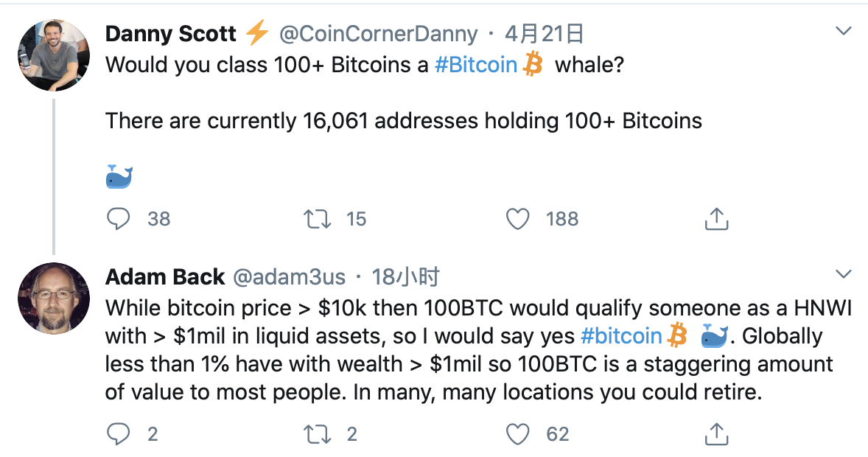Viewport: 868px width, 457px height.
Task: Like Adam Back's reply
Action: click(517, 433)
